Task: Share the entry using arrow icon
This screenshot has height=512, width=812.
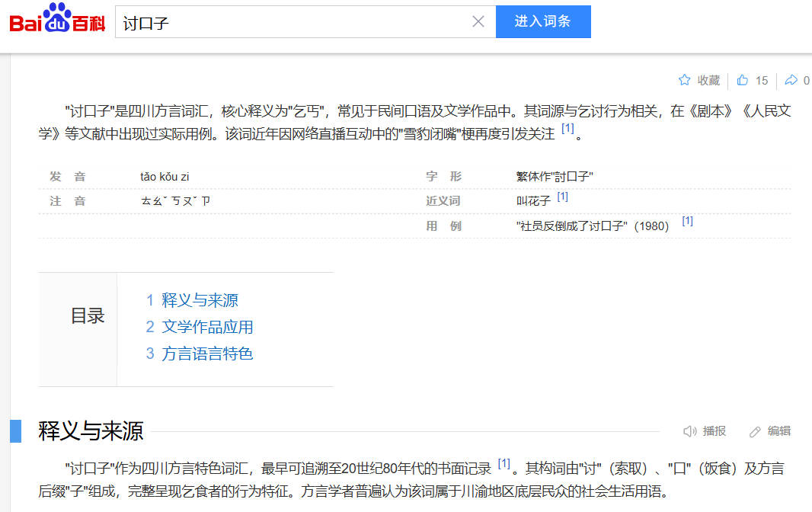Action: tap(791, 80)
